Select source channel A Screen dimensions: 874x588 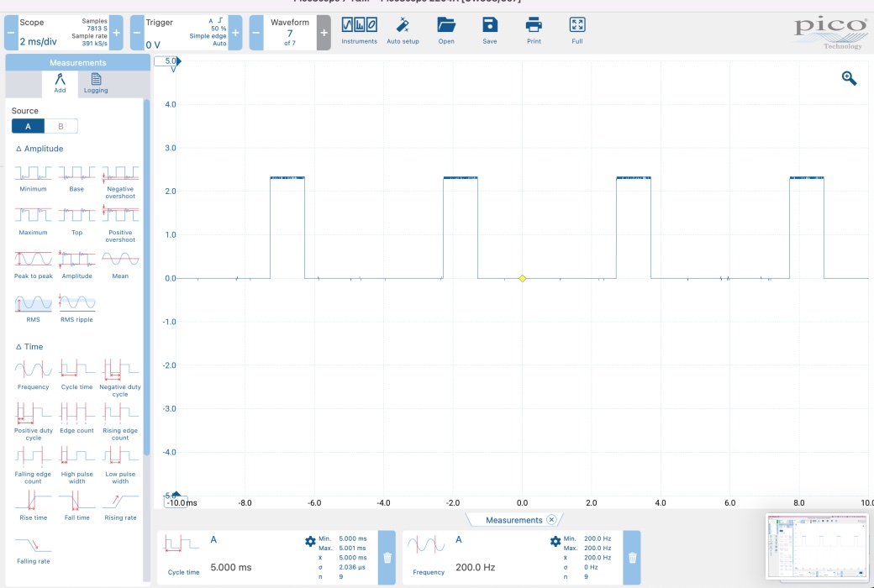28,126
